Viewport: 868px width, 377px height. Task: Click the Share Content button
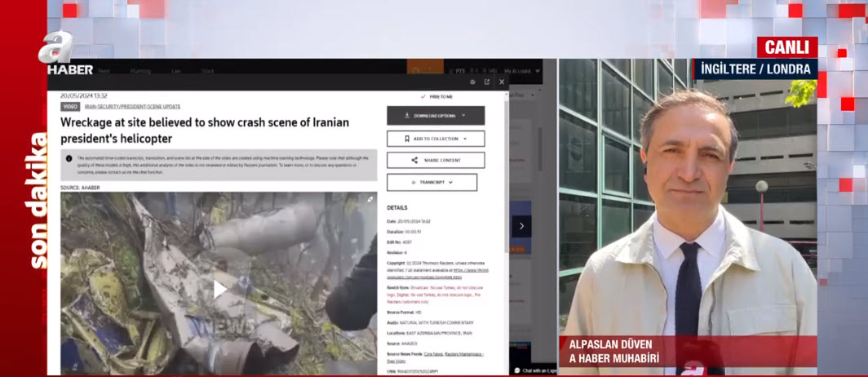[x=435, y=161]
